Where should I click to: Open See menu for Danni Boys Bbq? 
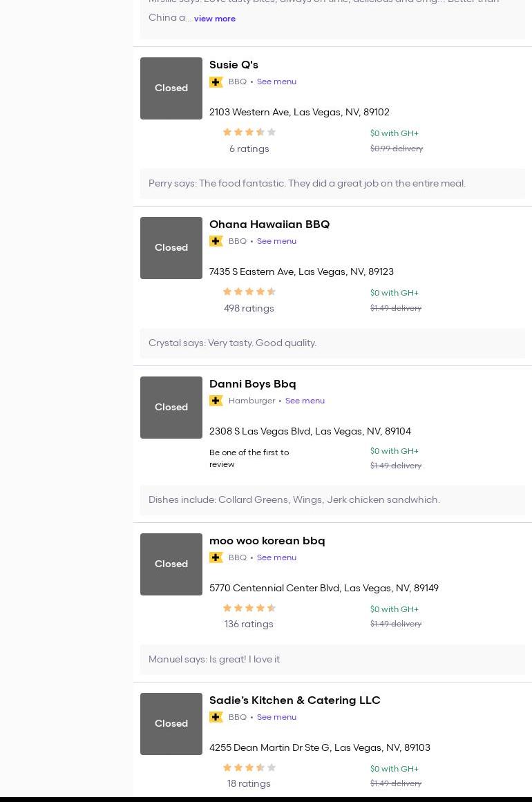[305, 401]
